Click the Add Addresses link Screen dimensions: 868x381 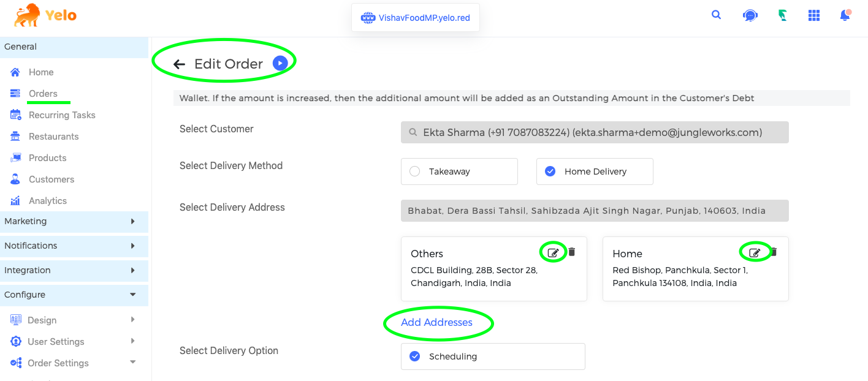pos(436,322)
